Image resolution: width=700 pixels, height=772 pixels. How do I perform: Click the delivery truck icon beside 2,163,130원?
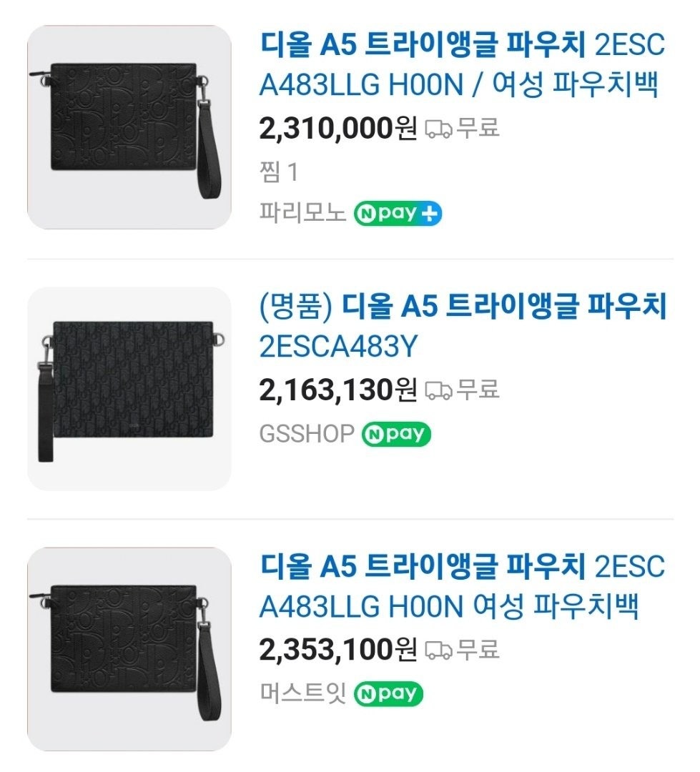[x=438, y=390]
